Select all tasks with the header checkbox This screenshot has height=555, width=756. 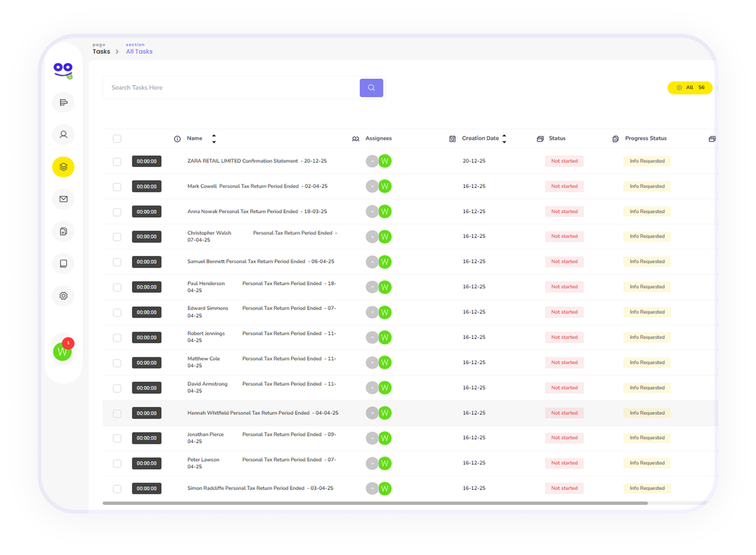tap(117, 138)
